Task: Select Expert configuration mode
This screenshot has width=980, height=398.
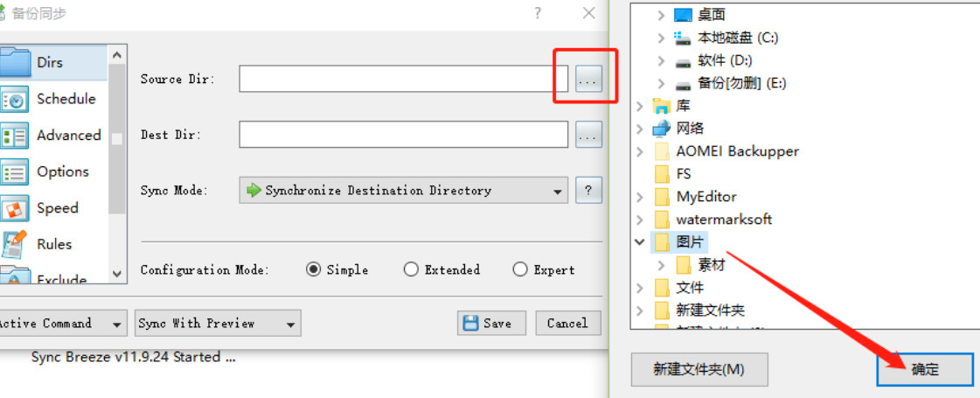Action: click(x=544, y=269)
